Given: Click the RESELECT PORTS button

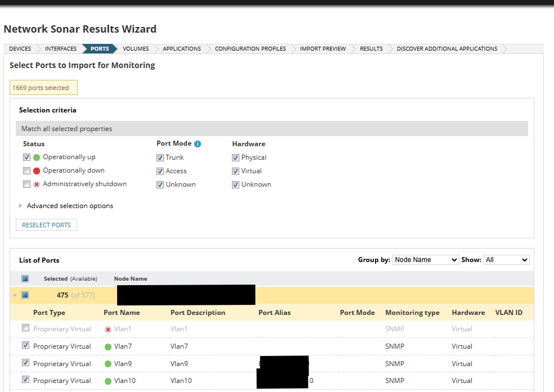Looking at the screenshot, I should click(46, 224).
